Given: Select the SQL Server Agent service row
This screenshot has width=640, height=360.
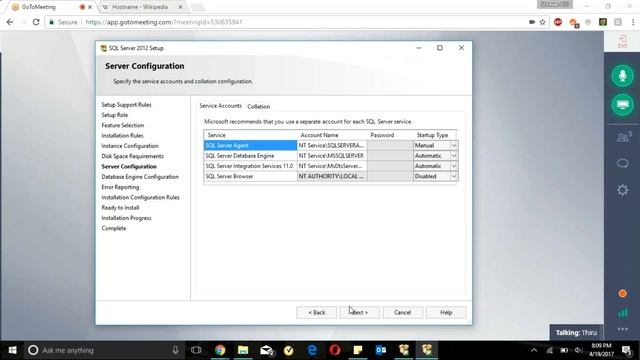Looking at the screenshot, I should [x=250, y=145].
